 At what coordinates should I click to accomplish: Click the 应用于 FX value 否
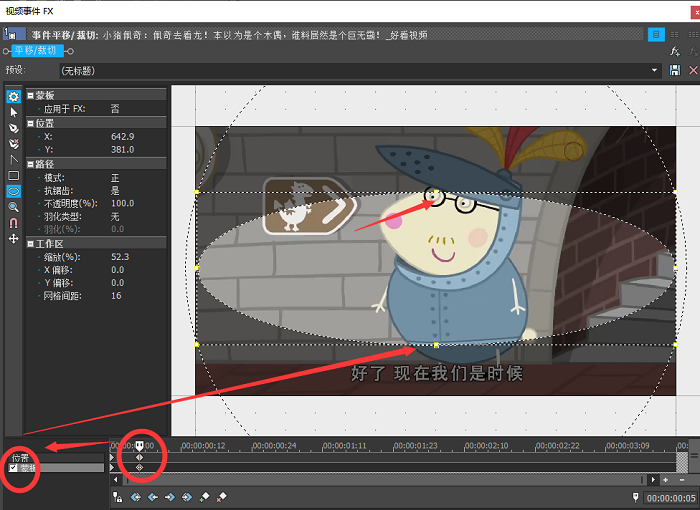coord(115,109)
